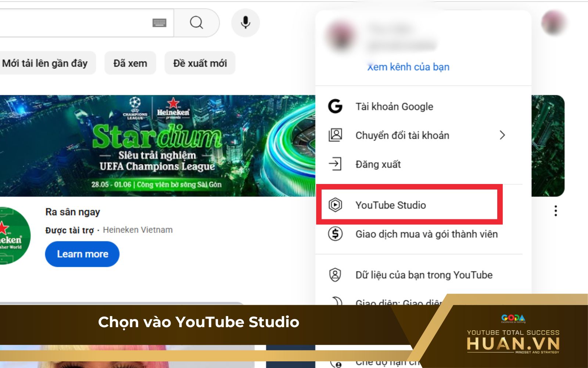Click the Xem kênh của bạn link
The height and width of the screenshot is (368, 588).
coord(408,67)
